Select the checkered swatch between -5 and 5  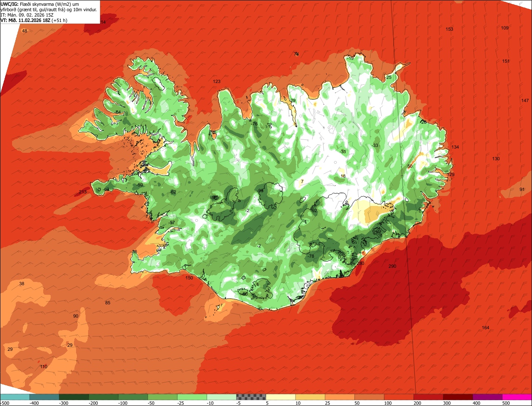251,397
